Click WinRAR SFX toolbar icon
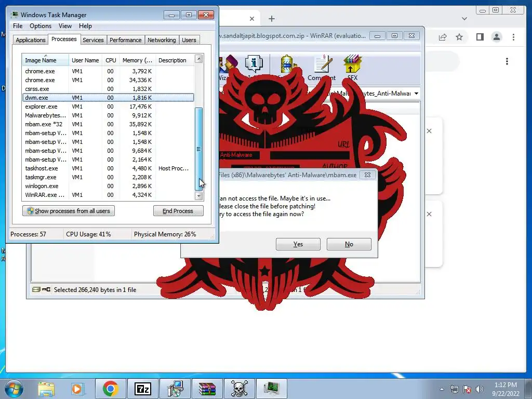 353,68
